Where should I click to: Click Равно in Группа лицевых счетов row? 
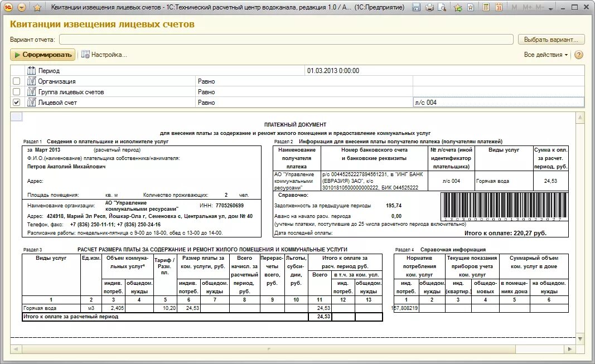pyautogui.click(x=206, y=92)
